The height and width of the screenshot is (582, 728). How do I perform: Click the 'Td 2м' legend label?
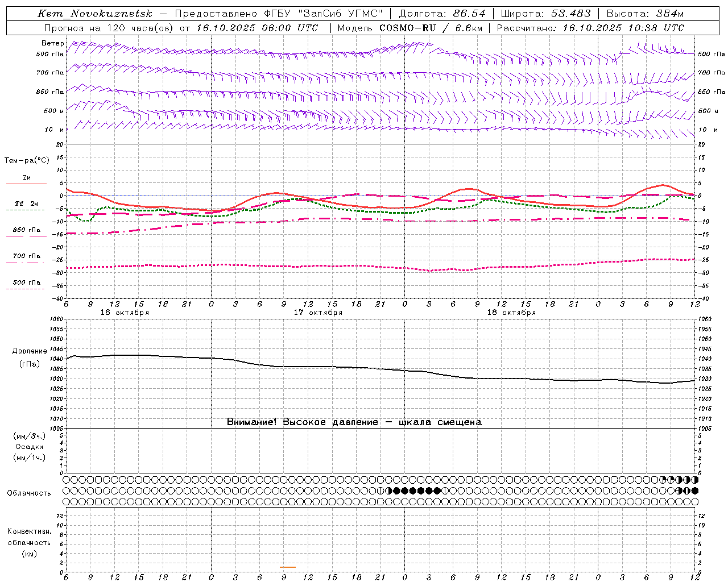pyautogui.click(x=27, y=203)
